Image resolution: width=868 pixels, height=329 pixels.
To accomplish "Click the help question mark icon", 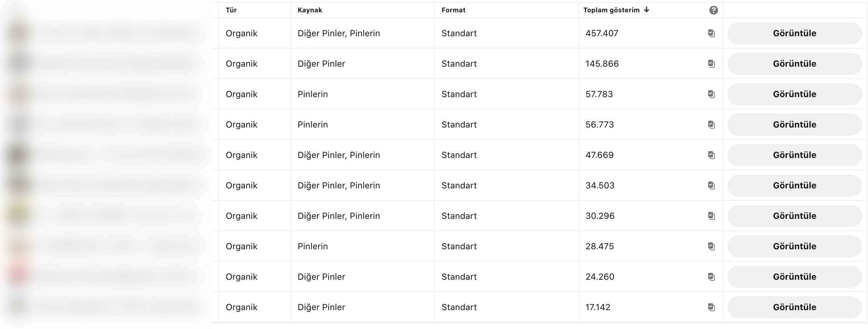I will (x=713, y=10).
